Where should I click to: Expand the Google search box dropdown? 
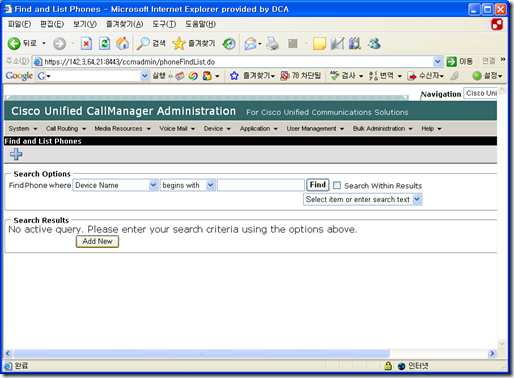point(144,76)
